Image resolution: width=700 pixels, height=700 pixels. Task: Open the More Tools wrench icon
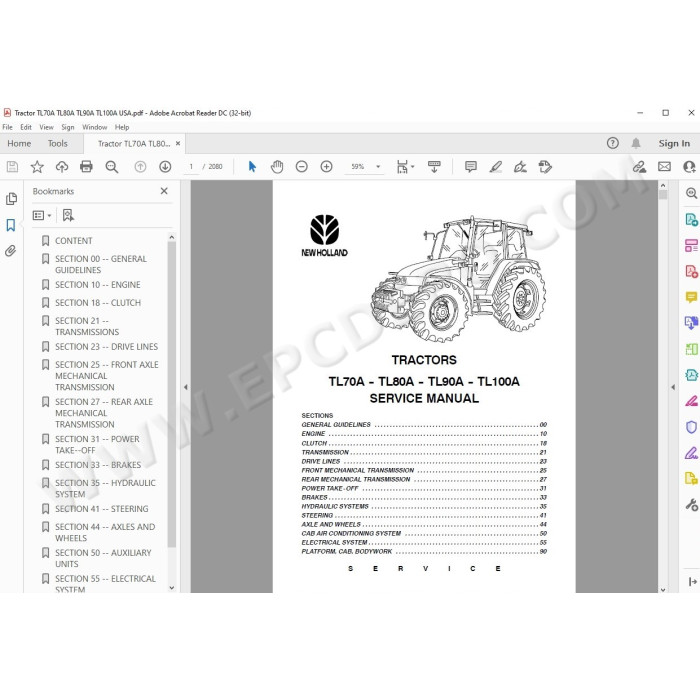[691, 505]
